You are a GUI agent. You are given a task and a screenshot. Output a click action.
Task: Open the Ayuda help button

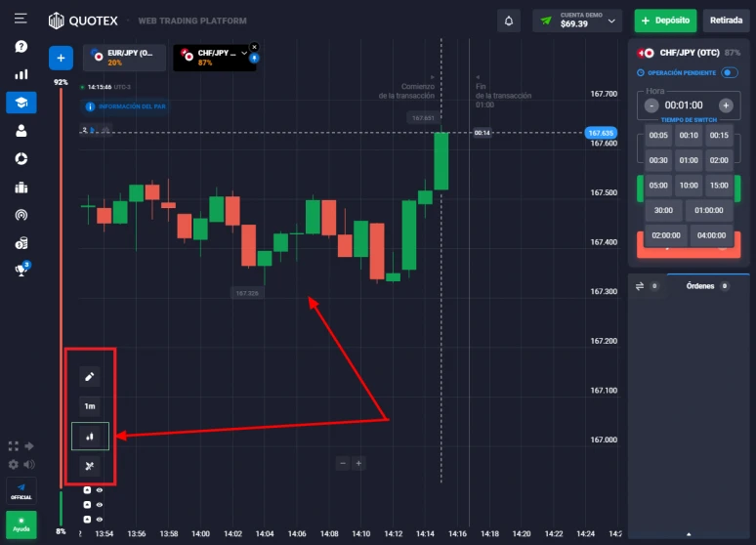point(21,524)
